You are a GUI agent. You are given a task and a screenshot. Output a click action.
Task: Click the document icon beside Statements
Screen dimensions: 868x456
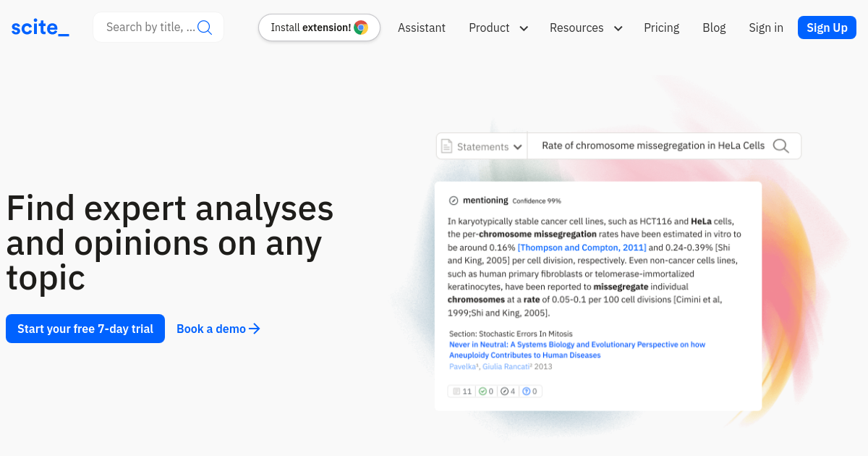click(x=447, y=146)
